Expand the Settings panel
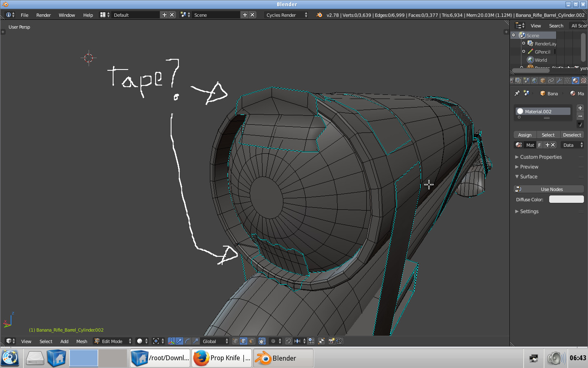The image size is (588, 368). 529,211
